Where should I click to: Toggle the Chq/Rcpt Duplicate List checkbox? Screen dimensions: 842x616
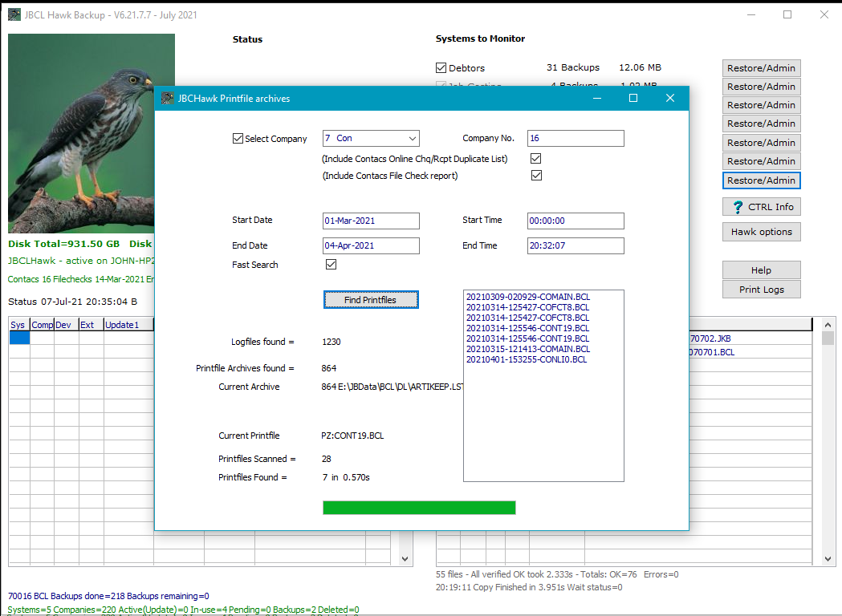click(x=536, y=158)
